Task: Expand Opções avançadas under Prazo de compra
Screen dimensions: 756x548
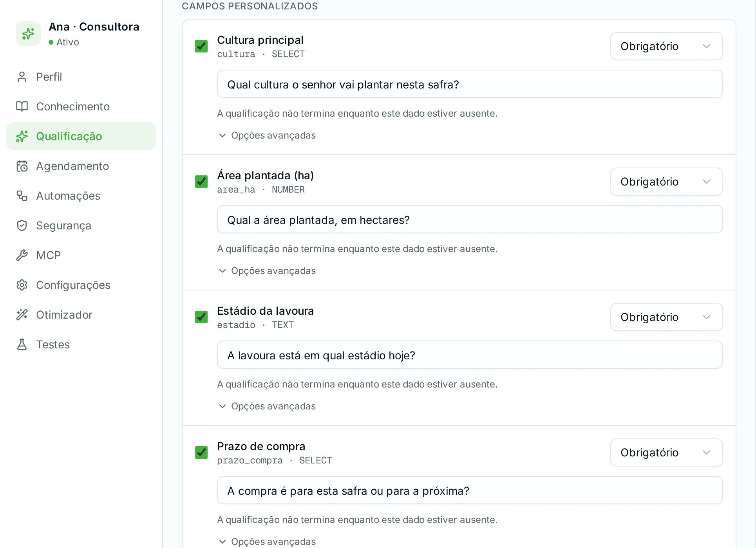Action: pos(267,542)
